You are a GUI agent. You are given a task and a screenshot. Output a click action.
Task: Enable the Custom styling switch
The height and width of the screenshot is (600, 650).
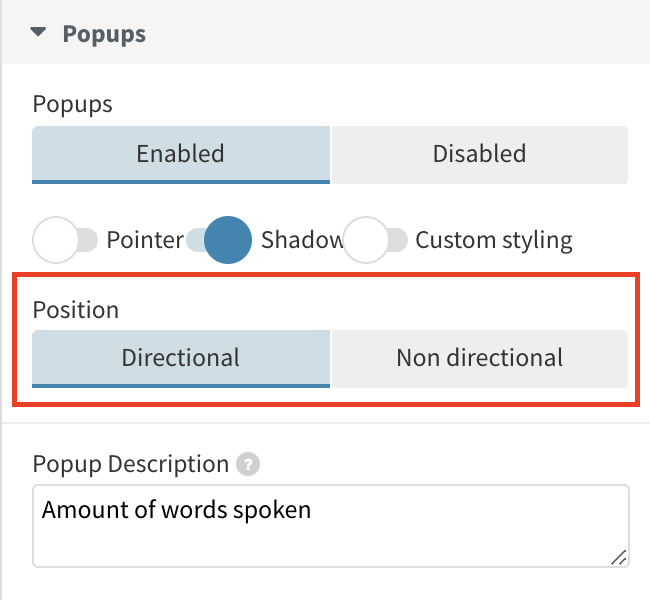(x=375, y=240)
